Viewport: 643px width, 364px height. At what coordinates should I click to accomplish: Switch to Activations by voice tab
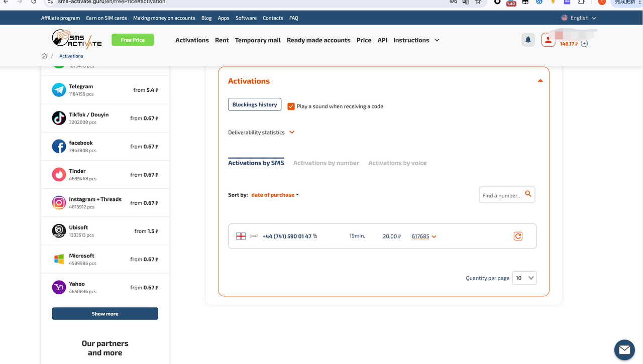tap(397, 163)
